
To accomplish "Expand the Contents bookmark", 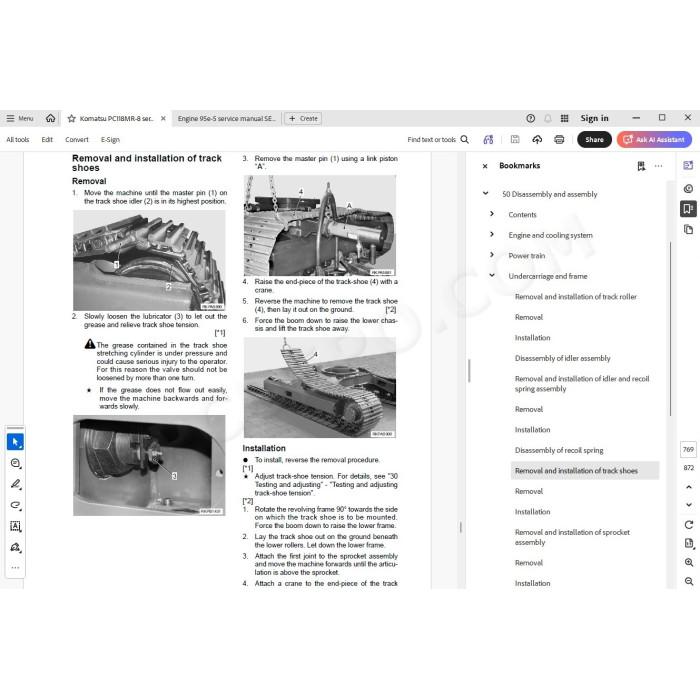I will click(492, 214).
